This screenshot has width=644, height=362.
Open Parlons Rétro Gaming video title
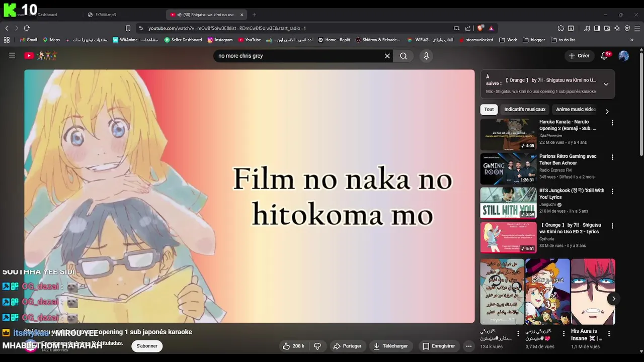[x=568, y=160]
